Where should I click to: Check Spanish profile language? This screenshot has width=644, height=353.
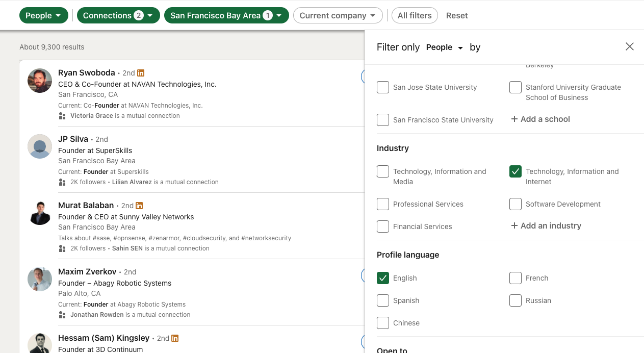pyautogui.click(x=383, y=300)
